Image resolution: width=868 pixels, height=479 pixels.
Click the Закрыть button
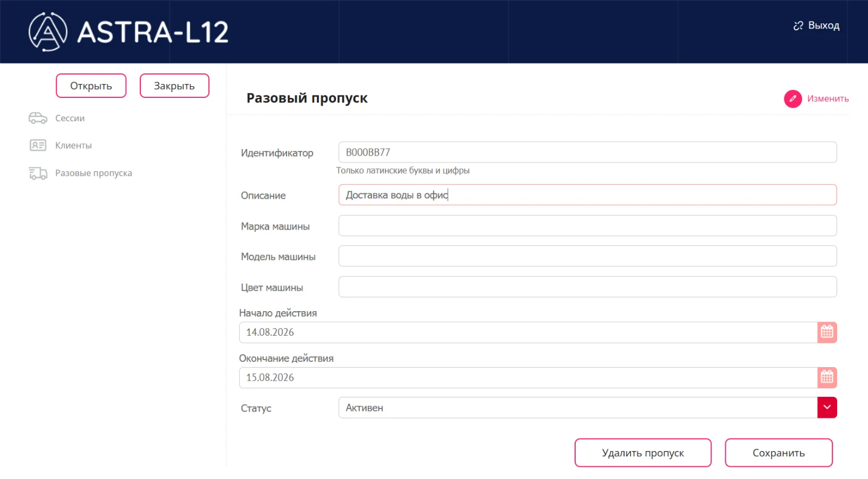point(175,86)
